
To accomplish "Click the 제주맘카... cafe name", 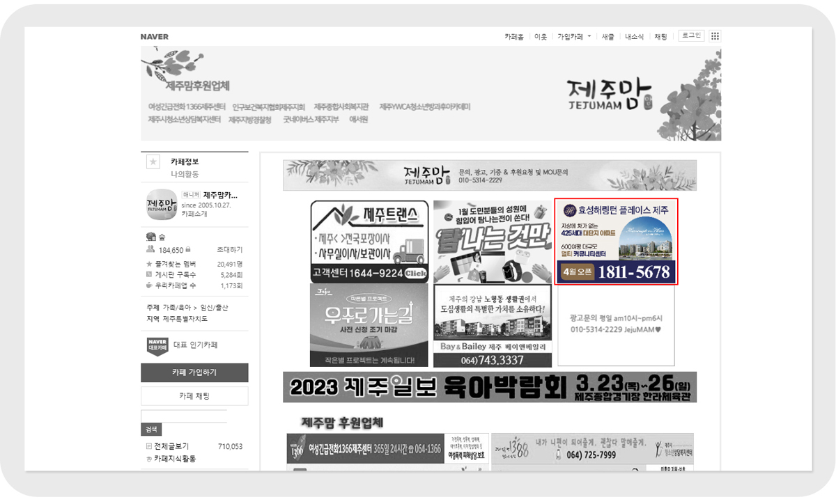I will pos(220,195).
